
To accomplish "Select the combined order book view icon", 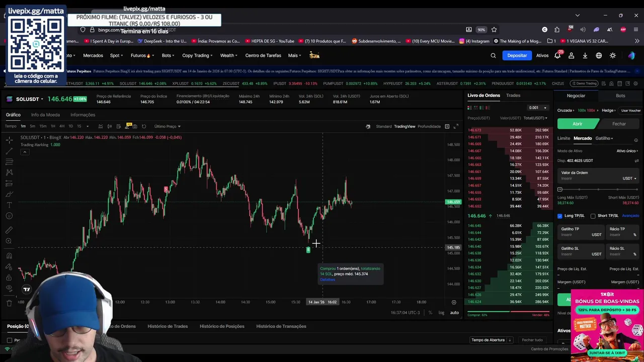I will click(x=469, y=108).
